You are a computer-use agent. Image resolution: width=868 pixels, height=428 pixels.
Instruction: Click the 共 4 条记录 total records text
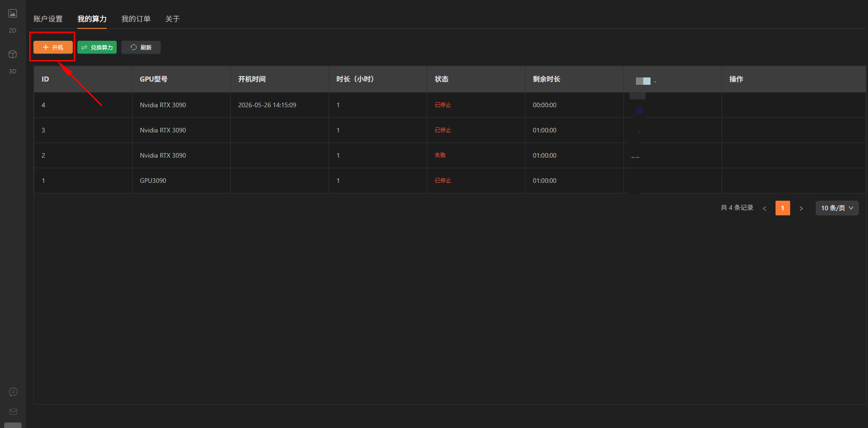737,208
